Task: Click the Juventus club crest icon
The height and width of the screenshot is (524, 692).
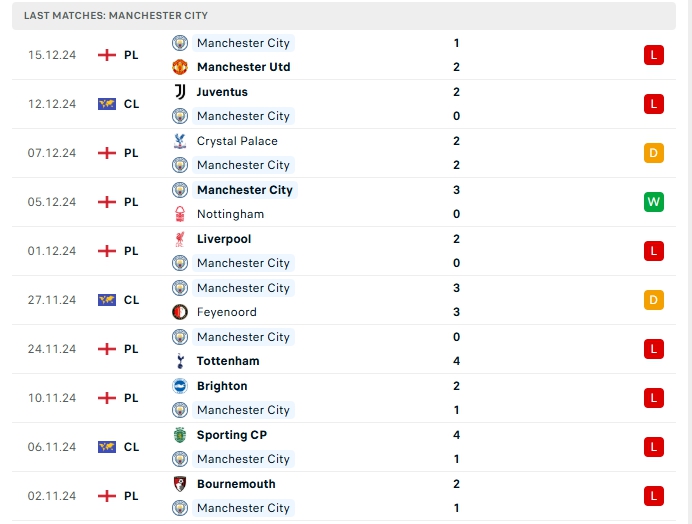Action: coord(180,92)
